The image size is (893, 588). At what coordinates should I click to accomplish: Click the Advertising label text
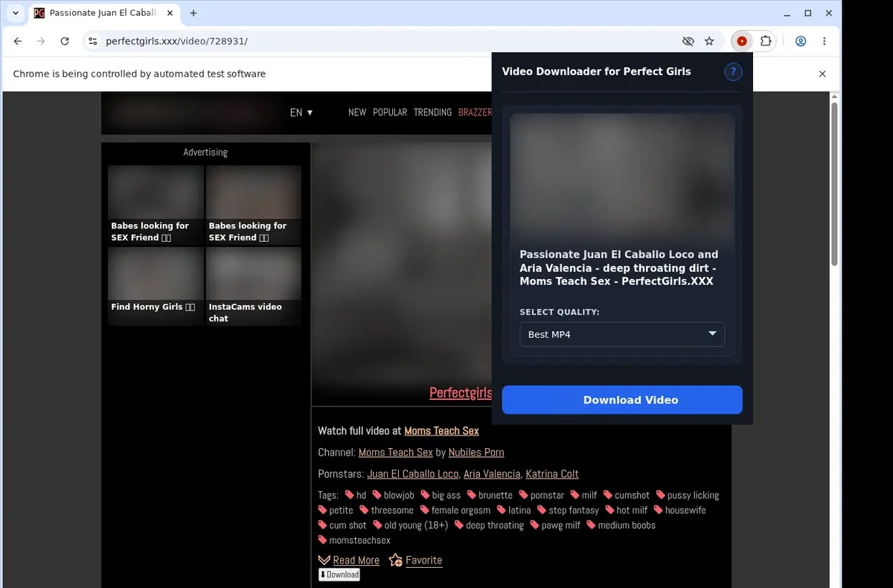[x=205, y=152]
